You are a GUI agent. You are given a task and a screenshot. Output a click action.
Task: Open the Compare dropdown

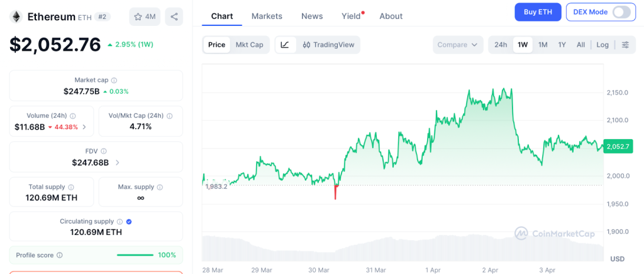458,45
